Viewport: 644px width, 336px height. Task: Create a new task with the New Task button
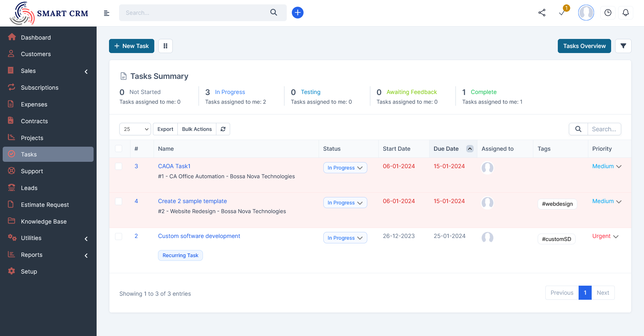pos(131,46)
